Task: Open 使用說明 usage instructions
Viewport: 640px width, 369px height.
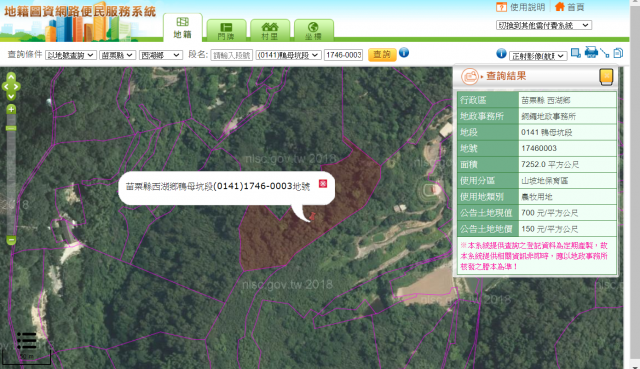Action: [527, 7]
